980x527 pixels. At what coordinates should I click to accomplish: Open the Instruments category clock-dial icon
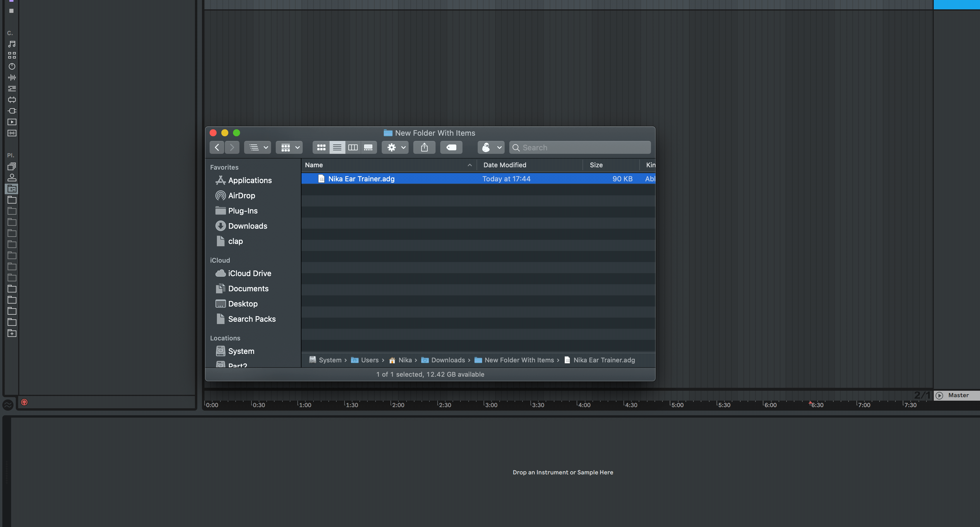12,67
